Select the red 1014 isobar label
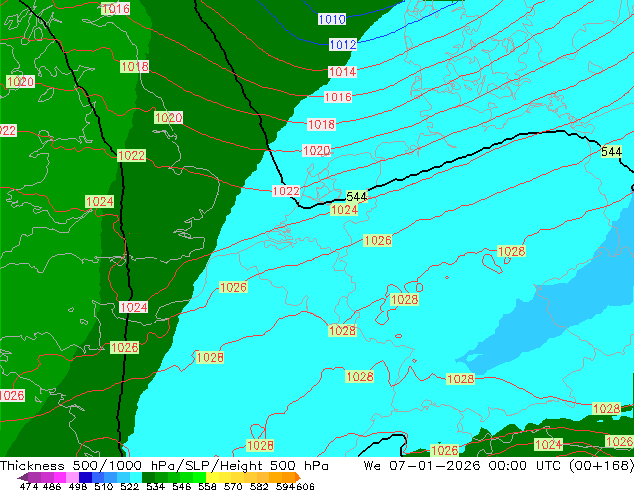634x490 pixels. pos(342,72)
